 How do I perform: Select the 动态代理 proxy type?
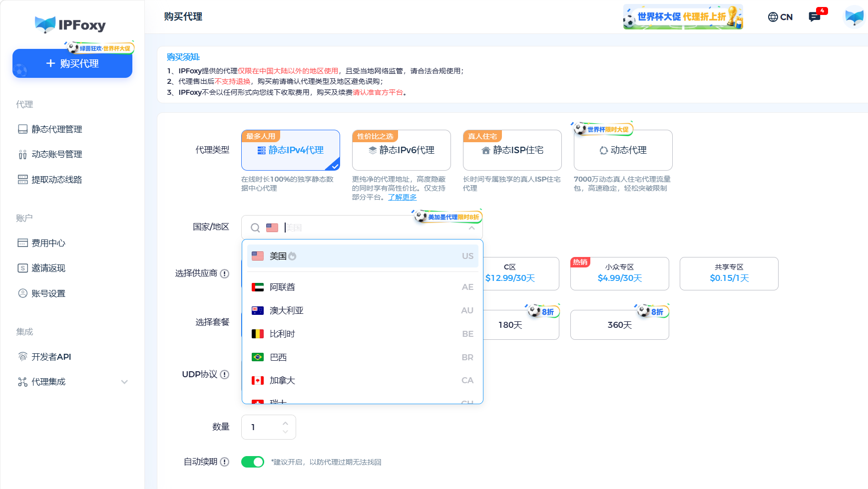click(x=623, y=150)
